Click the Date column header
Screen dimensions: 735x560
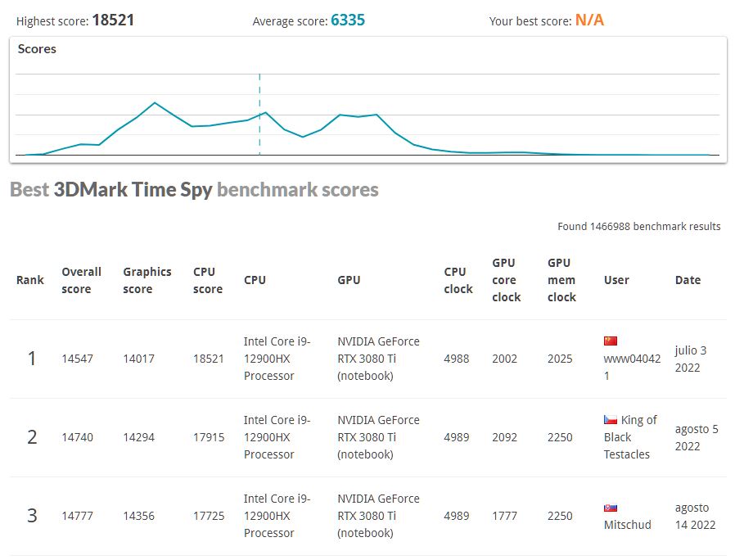click(x=688, y=280)
